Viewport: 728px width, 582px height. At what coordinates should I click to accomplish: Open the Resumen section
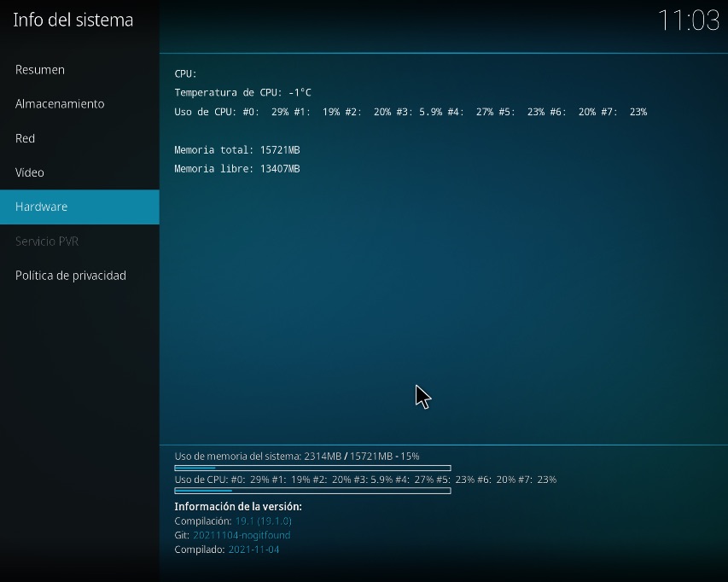79,70
